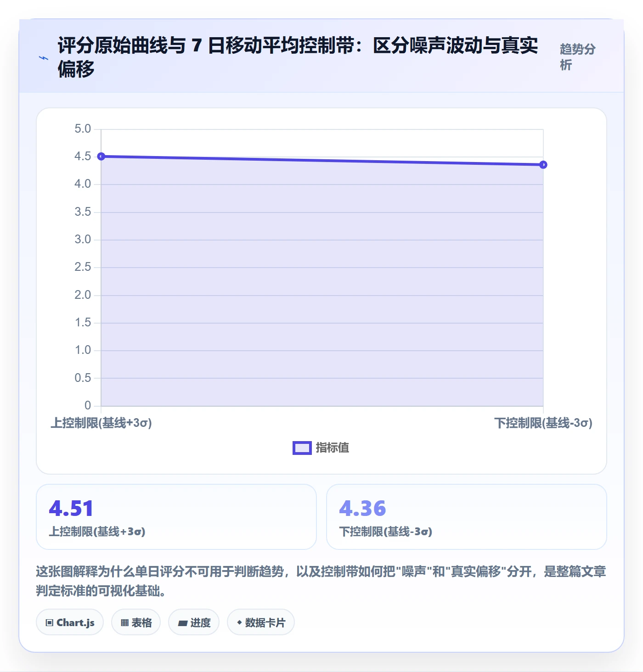Select the 进度 tag chip
This screenshot has width=643, height=672.
coord(194,622)
